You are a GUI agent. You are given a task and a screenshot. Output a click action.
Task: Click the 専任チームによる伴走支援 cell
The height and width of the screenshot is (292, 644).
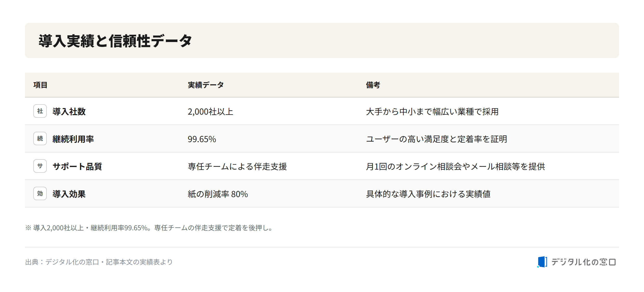pyautogui.click(x=237, y=166)
